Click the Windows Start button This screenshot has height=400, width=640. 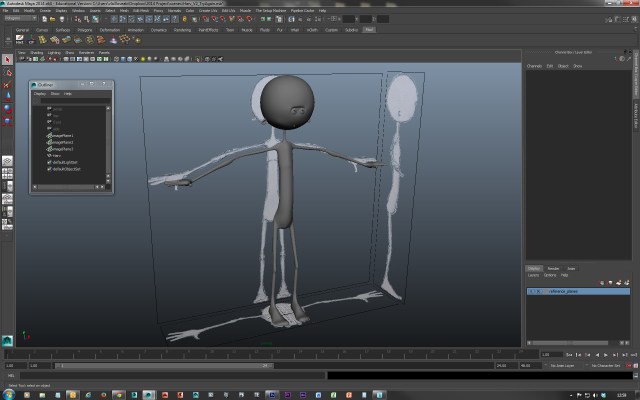8,393
